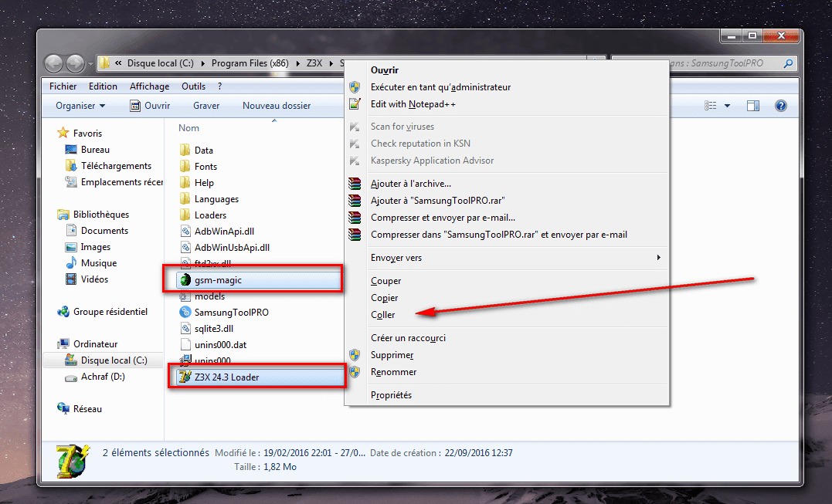Screen dimensions: 832x504
Task: Select the gsm-magic file icon
Action: (185, 280)
